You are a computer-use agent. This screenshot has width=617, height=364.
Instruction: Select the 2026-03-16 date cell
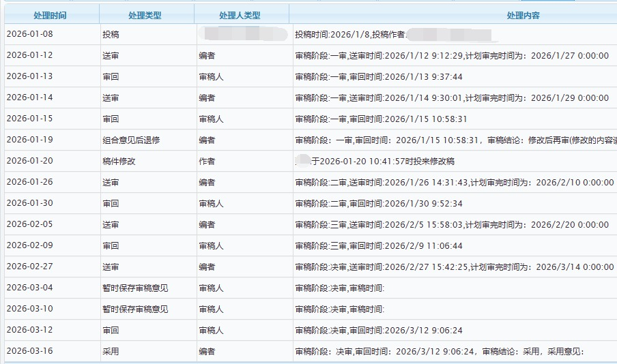(29, 351)
